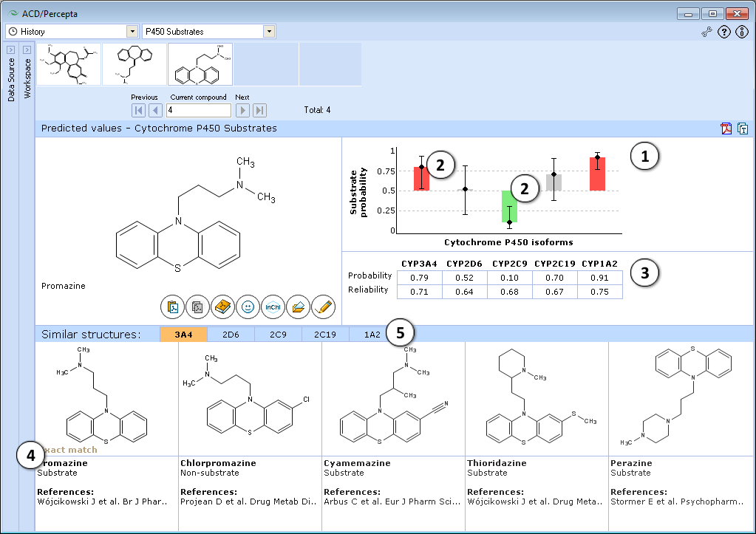Select the second history thumbnail structure
The width and height of the screenshot is (756, 534).
(x=134, y=64)
